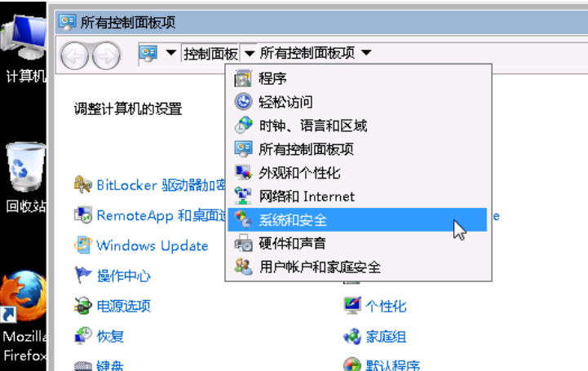
Task: Click the 控制面板 breadcrumb segment
Action: [x=211, y=54]
